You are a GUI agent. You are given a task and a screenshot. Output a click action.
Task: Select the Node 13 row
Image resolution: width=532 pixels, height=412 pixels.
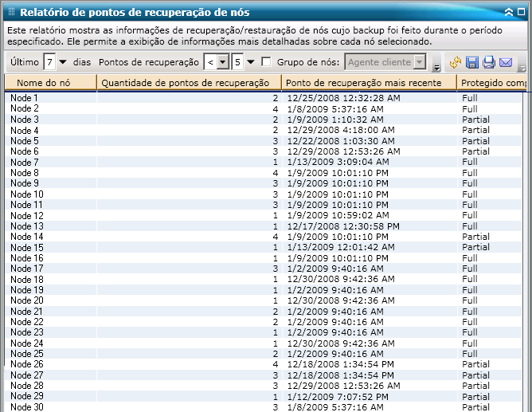[x=264, y=226]
